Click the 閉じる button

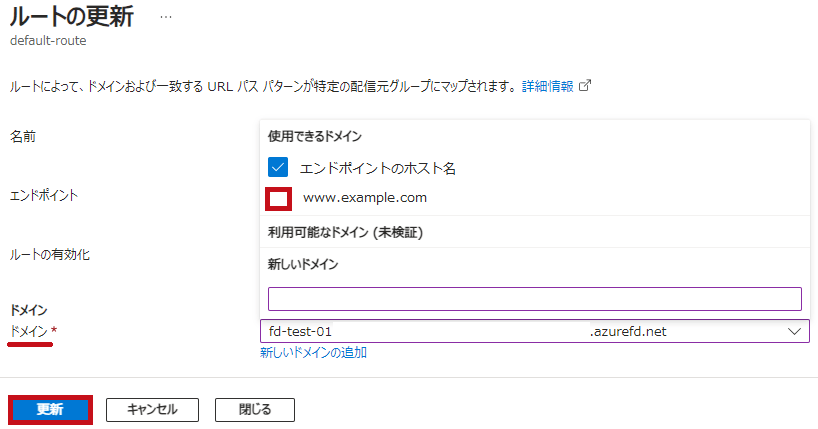255,410
